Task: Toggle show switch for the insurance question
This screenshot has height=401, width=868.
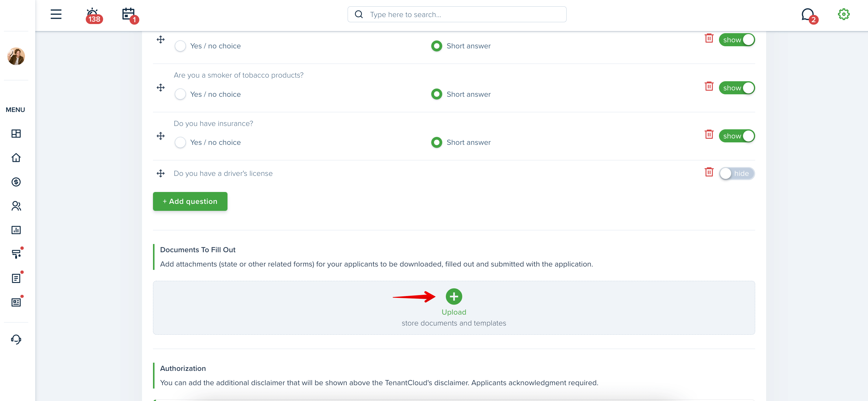Action: click(x=737, y=136)
